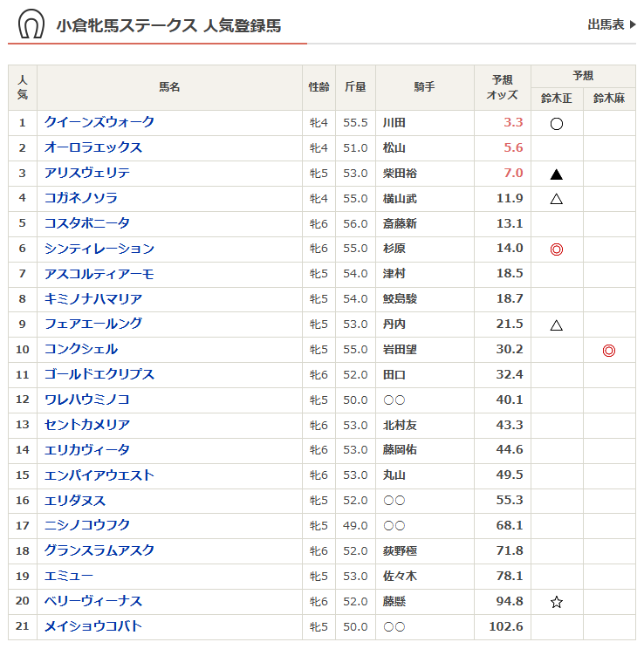Click the circle mark for クイーンズウォーク
Screen dimensions: 644x649
click(x=557, y=124)
